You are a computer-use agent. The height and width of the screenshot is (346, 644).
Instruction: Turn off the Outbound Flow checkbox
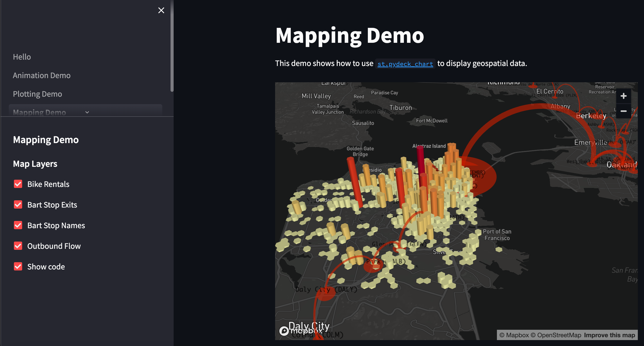coord(18,246)
